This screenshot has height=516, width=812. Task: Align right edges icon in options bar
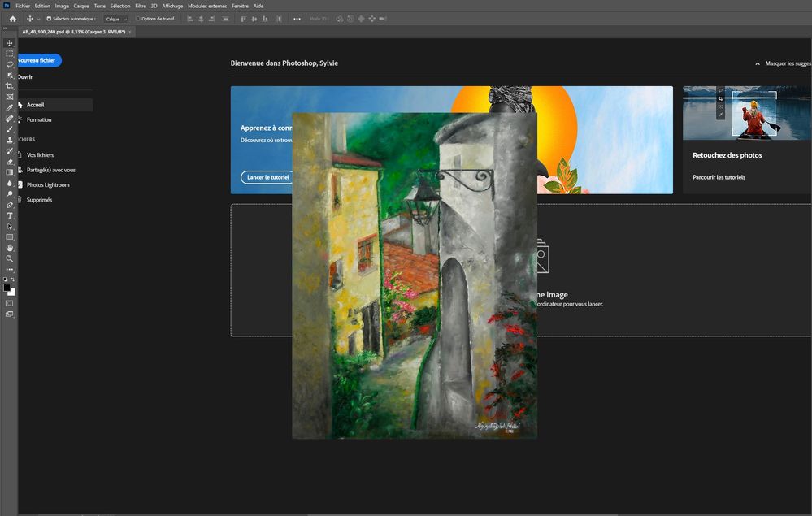[211, 19]
